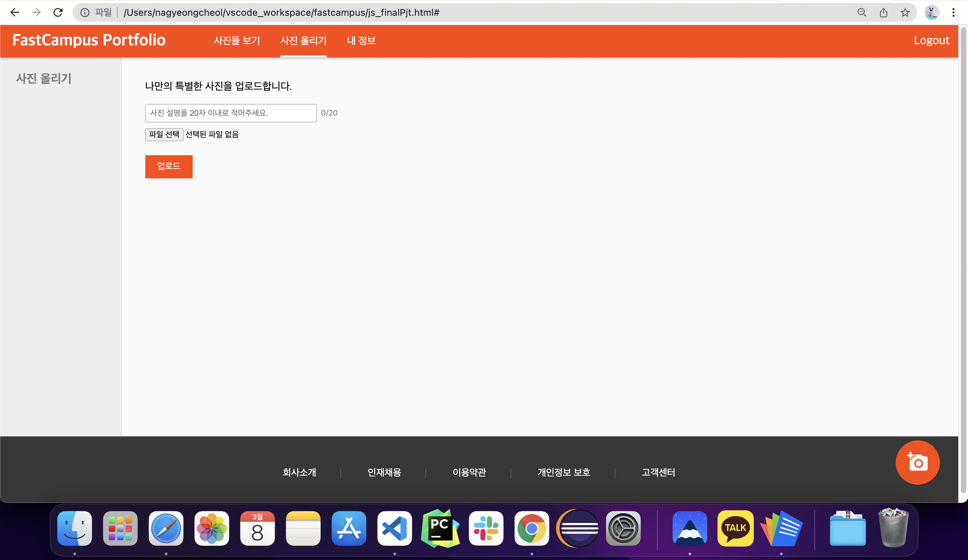
Task: Focus the photo description input field
Action: (230, 113)
